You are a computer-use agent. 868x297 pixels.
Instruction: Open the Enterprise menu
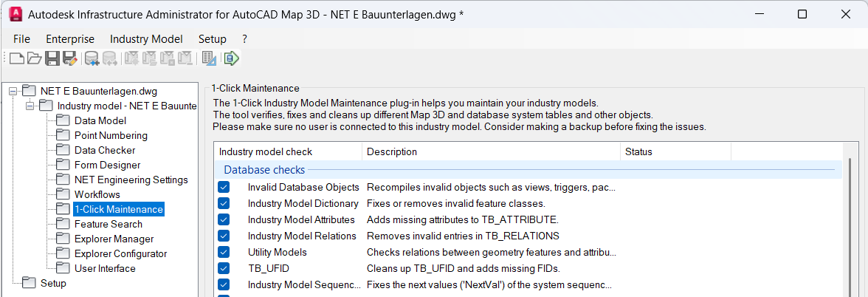point(70,39)
